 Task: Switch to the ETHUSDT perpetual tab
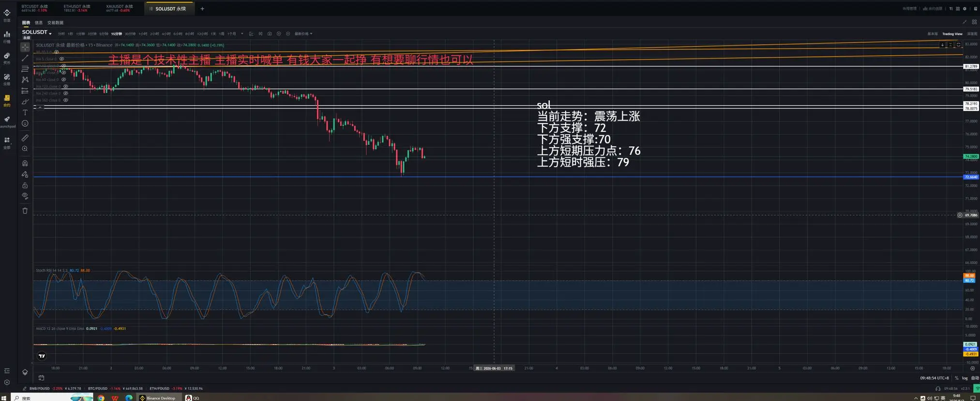tap(77, 8)
